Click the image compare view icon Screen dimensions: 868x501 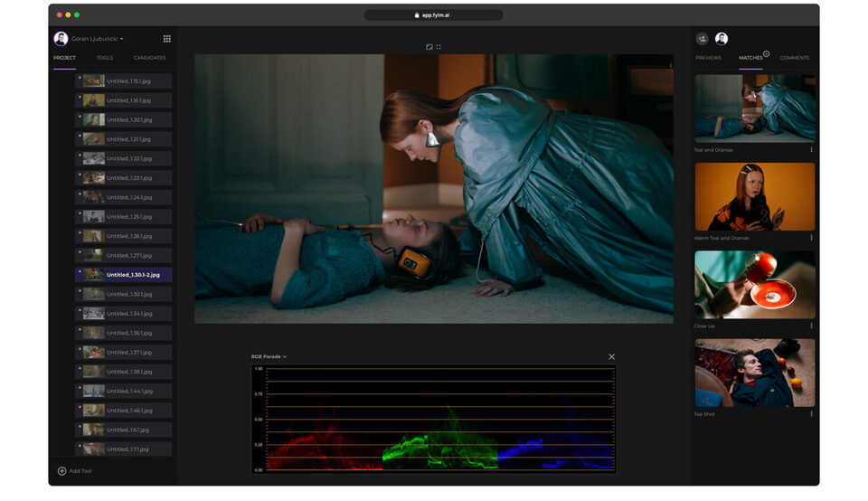pos(429,47)
